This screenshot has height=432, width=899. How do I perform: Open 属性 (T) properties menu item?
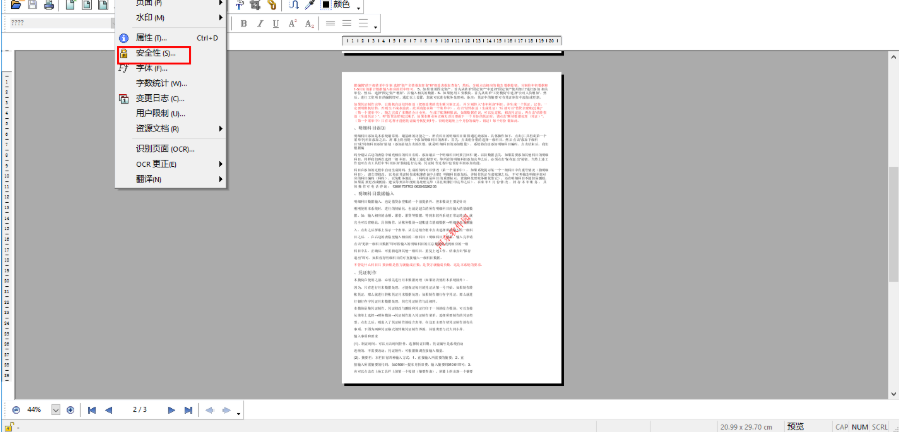coord(171,38)
